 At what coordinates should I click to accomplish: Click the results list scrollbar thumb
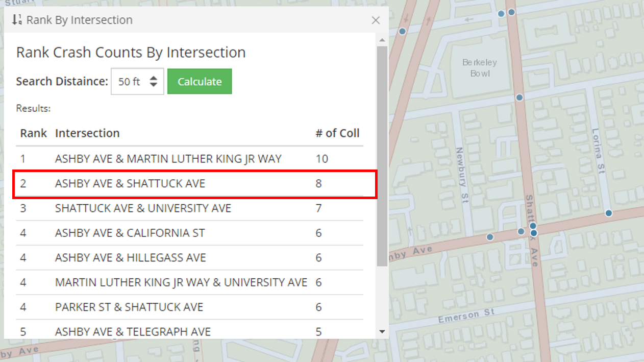coord(382,156)
